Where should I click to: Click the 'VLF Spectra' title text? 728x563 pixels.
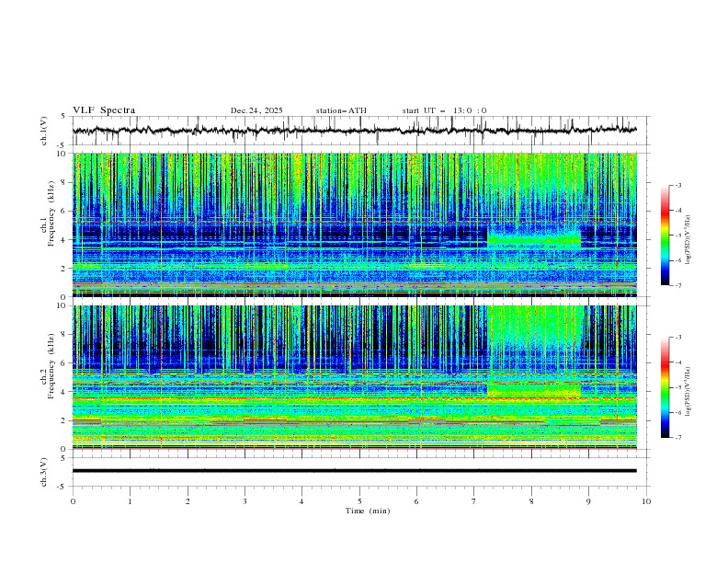click(104, 110)
